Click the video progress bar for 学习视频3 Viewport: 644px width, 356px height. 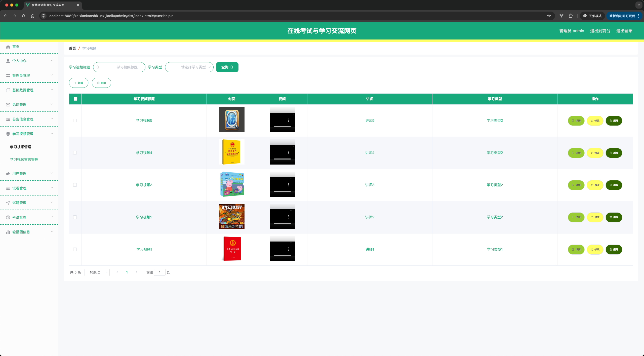282,191
